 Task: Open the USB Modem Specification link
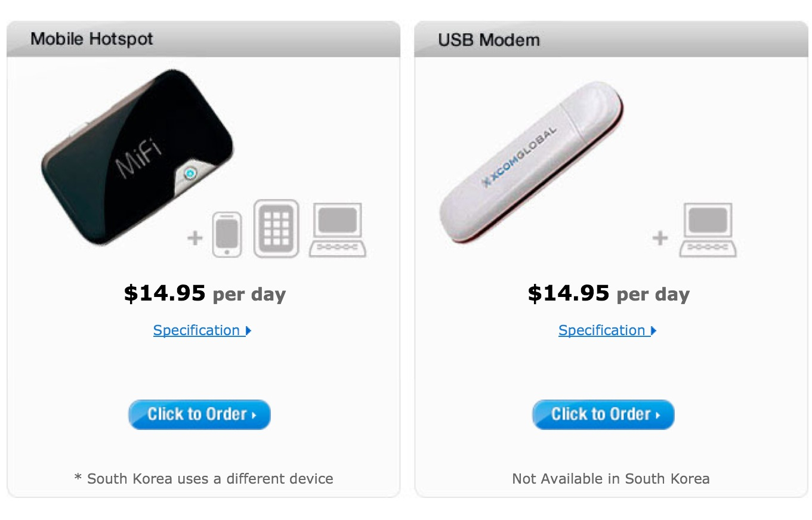click(x=602, y=330)
